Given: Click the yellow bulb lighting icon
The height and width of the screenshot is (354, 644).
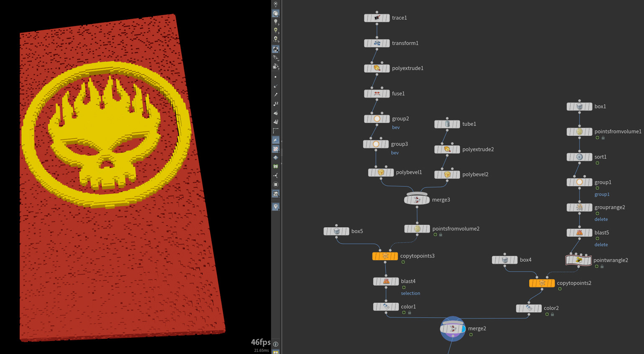Looking at the screenshot, I should [276, 31].
